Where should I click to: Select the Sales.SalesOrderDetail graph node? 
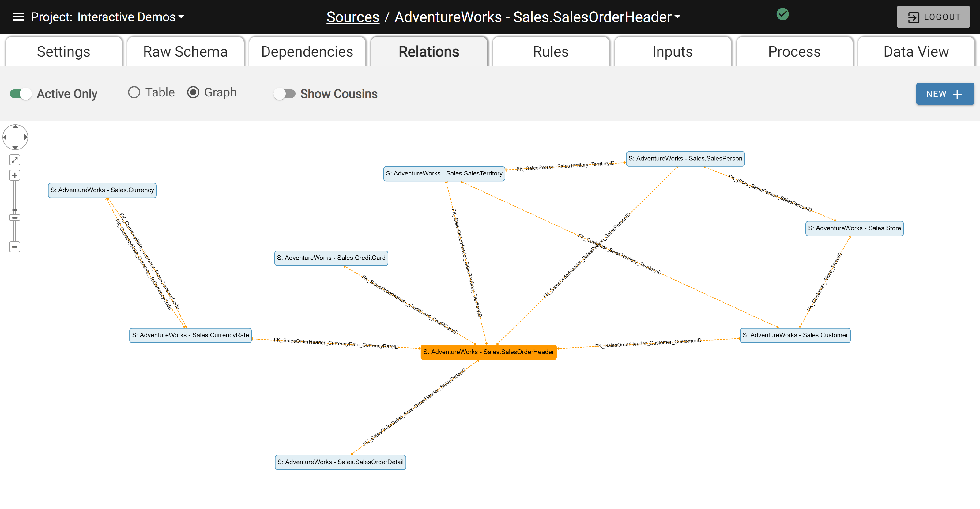pos(340,462)
